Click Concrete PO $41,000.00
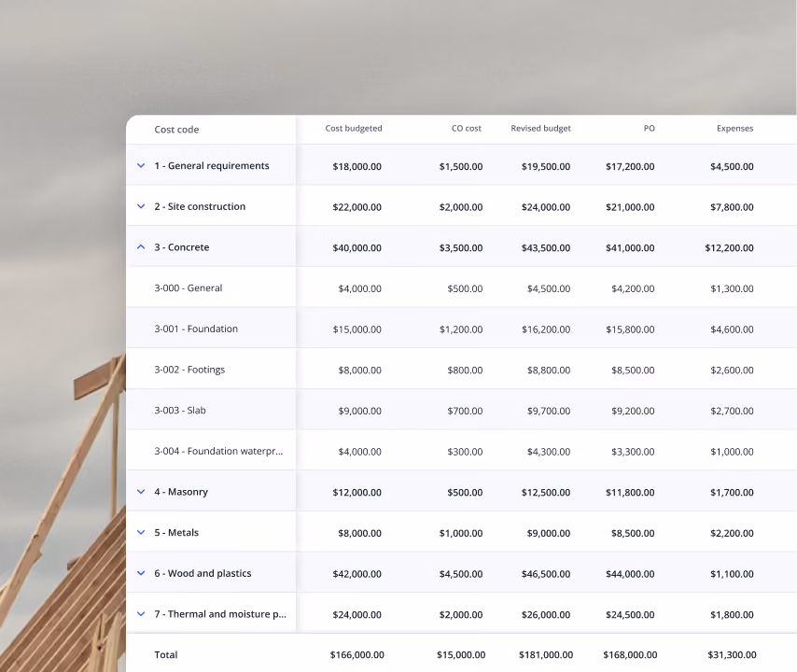The width and height of the screenshot is (797, 672). tap(630, 247)
